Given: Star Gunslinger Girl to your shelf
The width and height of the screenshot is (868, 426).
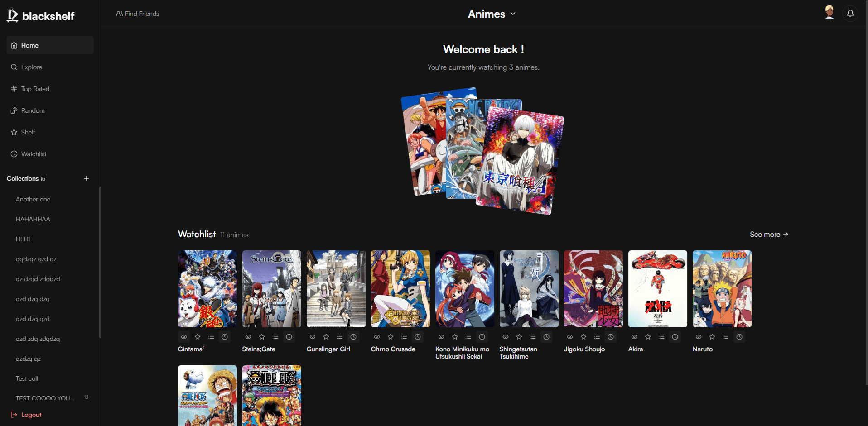Looking at the screenshot, I should pos(326,337).
